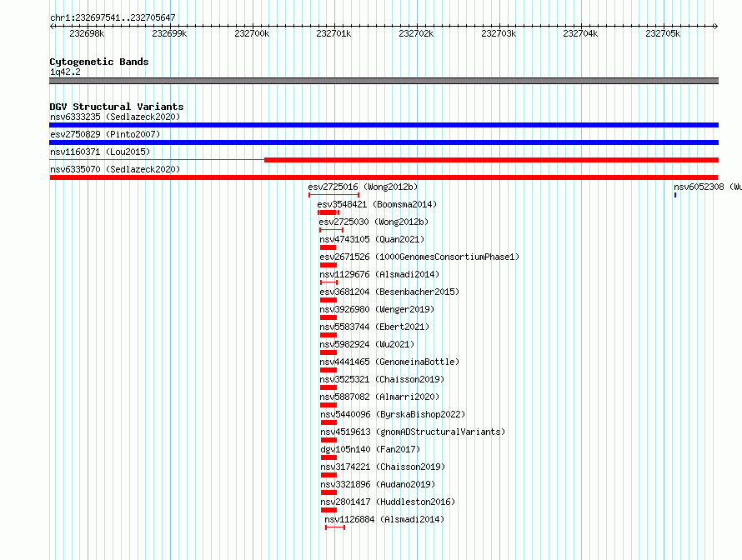The width and height of the screenshot is (742, 560).
Task: Click the 232700k ruler tick label
Action: tap(252, 33)
